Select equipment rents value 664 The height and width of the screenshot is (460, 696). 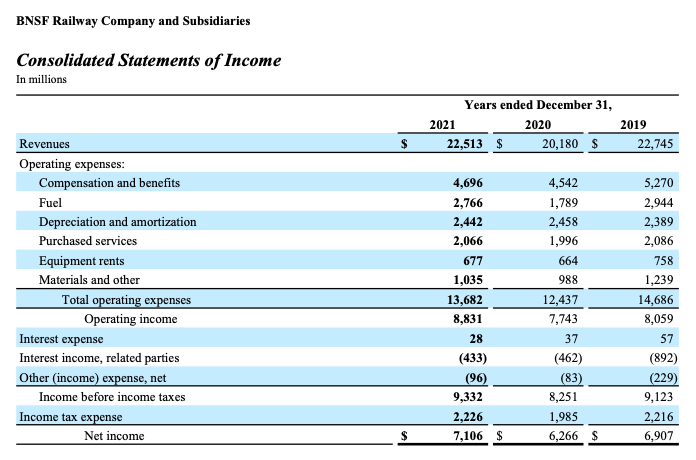click(568, 261)
